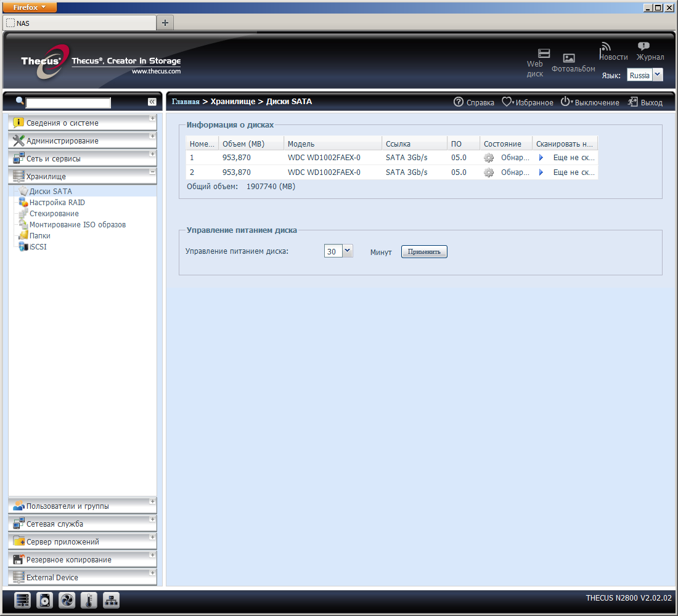678x616 pixels.
Task: Open the Photo album icon
Action: (x=569, y=58)
